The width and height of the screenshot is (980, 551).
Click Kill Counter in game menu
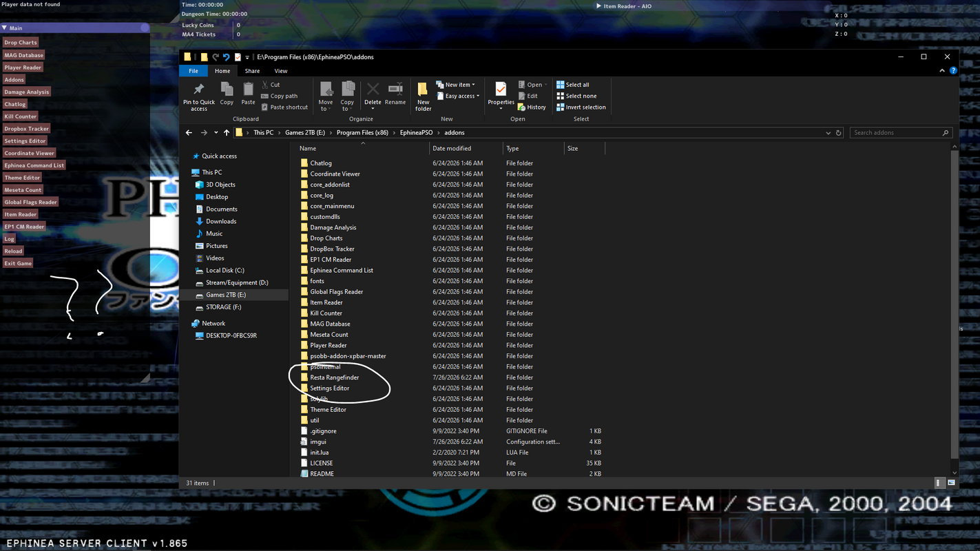(21, 116)
